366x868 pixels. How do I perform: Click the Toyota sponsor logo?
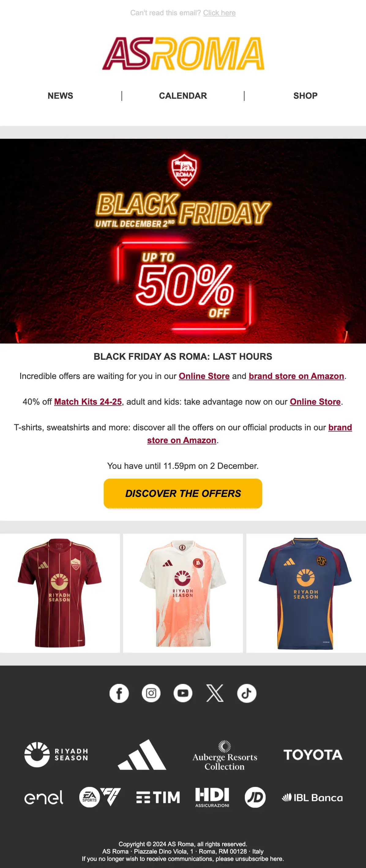click(313, 755)
